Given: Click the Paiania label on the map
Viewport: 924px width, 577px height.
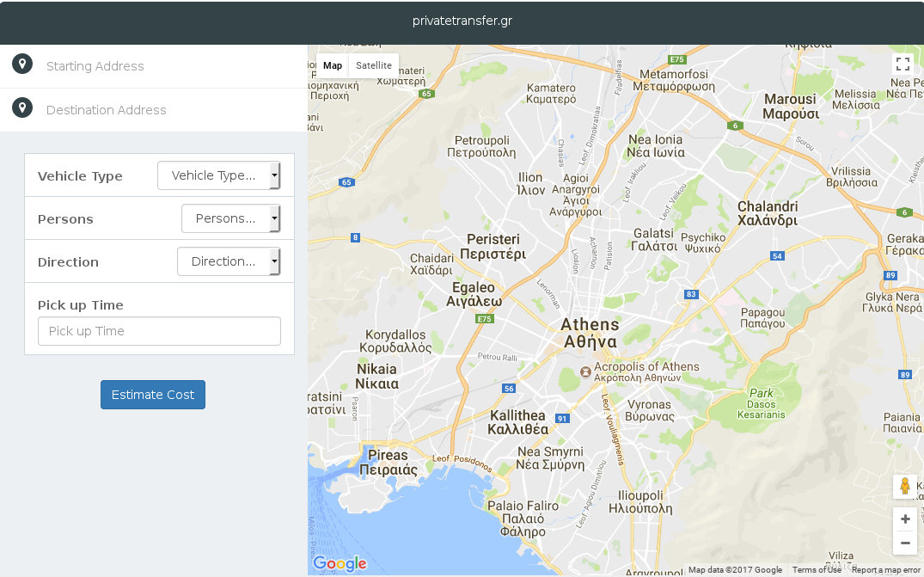Looking at the screenshot, I should (903, 422).
